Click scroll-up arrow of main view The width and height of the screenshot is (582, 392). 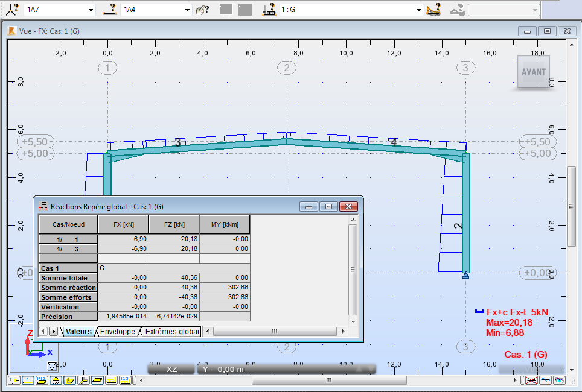coord(571,45)
